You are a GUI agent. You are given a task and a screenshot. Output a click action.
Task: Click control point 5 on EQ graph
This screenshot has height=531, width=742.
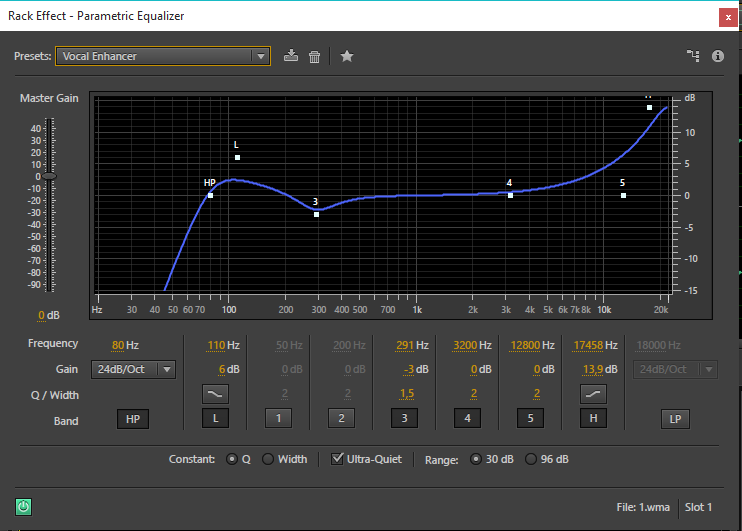[x=624, y=195]
